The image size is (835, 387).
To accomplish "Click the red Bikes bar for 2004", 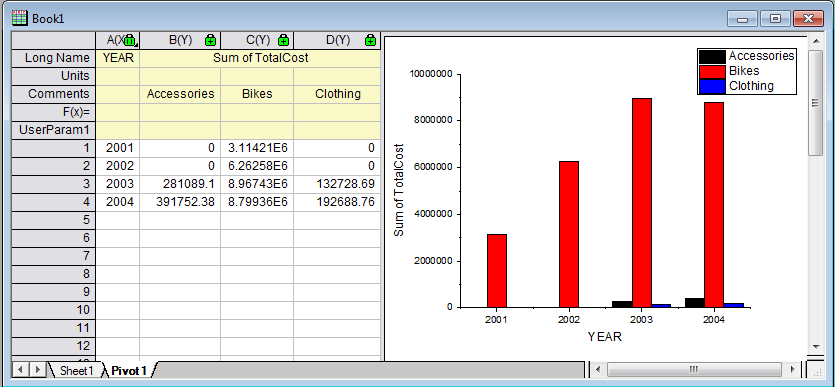I will [x=714, y=205].
